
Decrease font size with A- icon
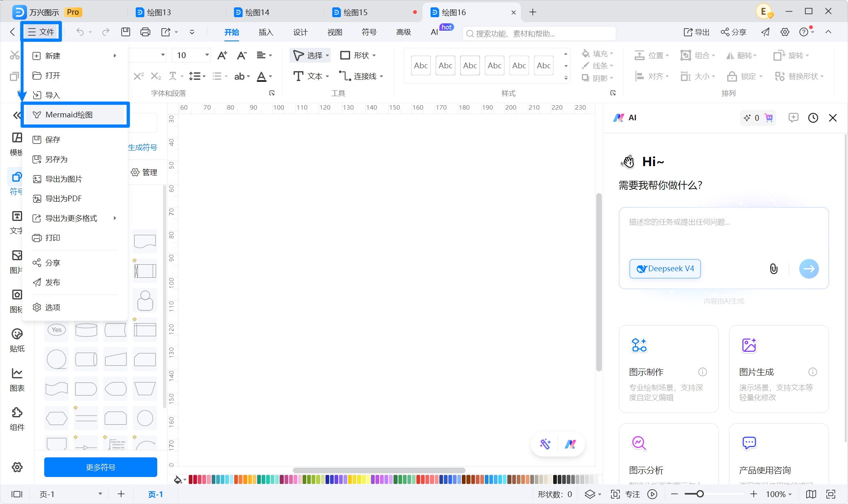tap(242, 55)
